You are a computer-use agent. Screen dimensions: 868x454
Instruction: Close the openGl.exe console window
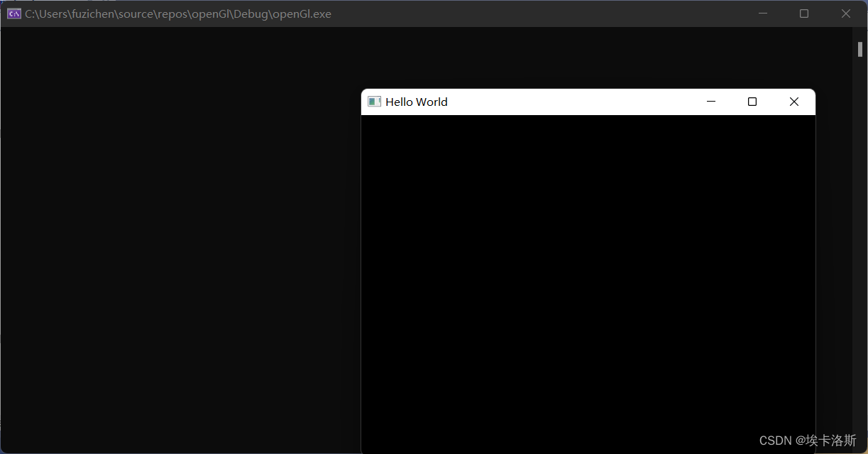(846, 13)
